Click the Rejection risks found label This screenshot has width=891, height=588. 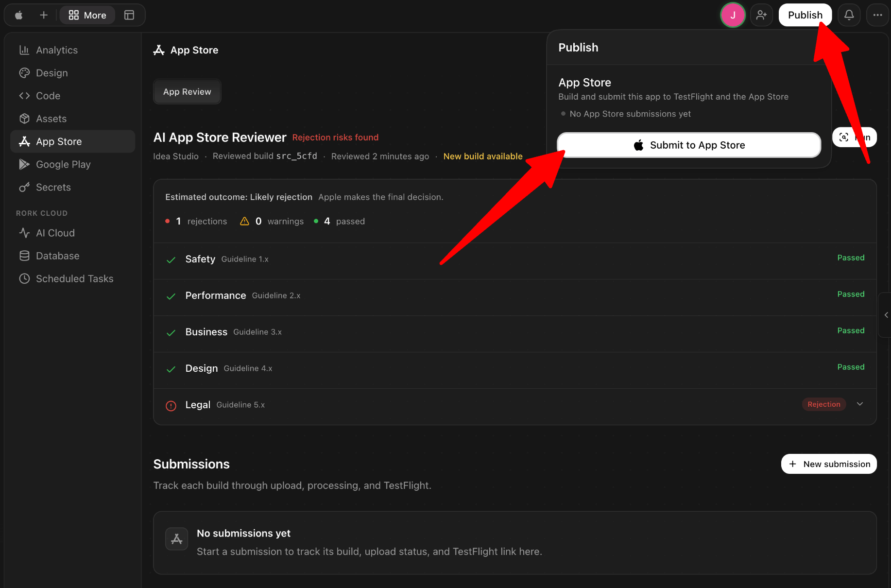coord(335,138)
